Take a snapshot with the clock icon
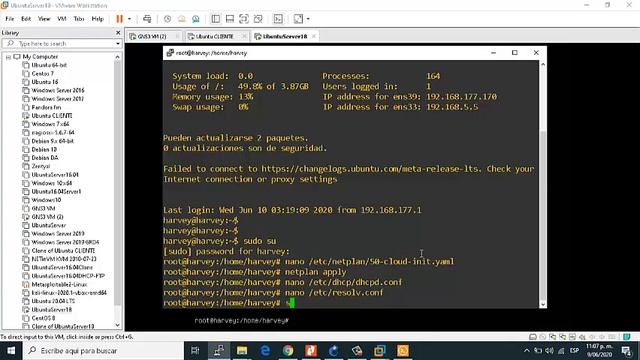640x360 pixels. [167, 19]
